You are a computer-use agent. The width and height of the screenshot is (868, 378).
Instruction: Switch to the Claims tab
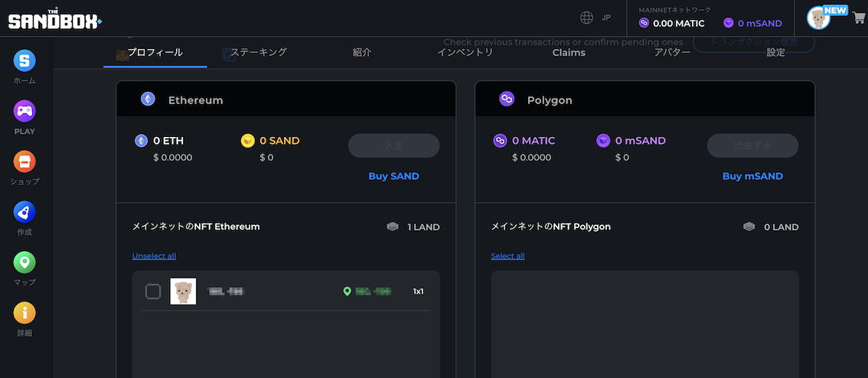click(569, 53)
